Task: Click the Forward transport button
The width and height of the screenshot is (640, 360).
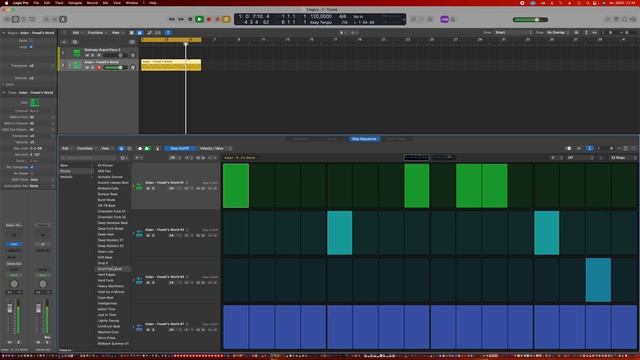Action: pyautogui.click(x=181, y=19)
